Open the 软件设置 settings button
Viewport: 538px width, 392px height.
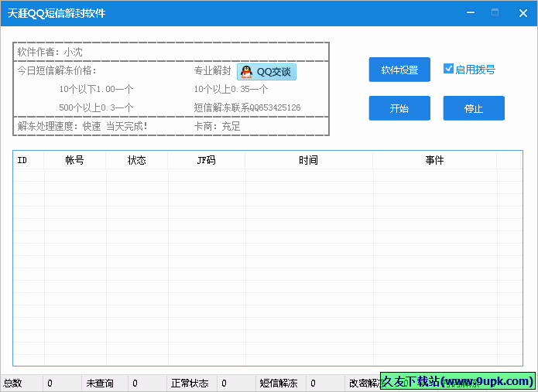coord(399,70)
